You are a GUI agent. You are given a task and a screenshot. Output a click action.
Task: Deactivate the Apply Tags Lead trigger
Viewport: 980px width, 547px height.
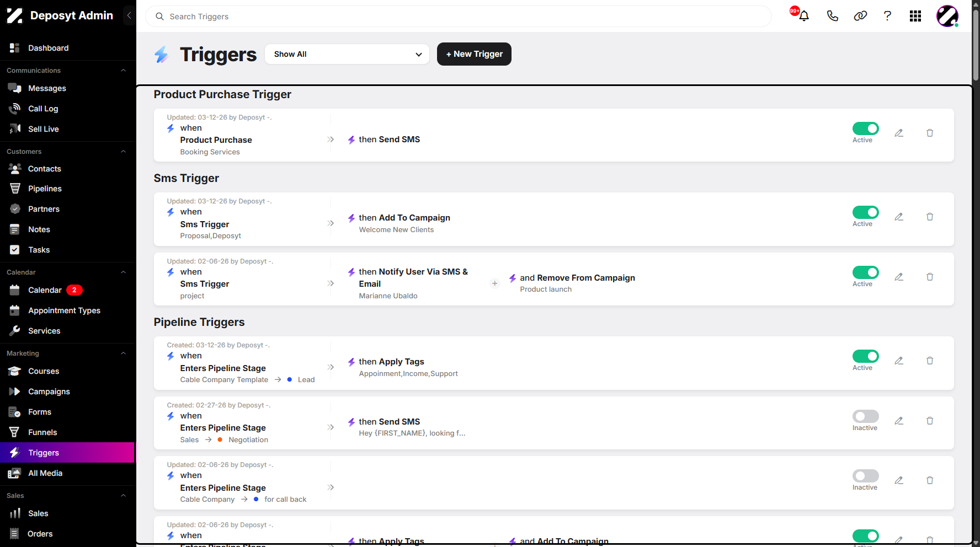tap(865, 356)
